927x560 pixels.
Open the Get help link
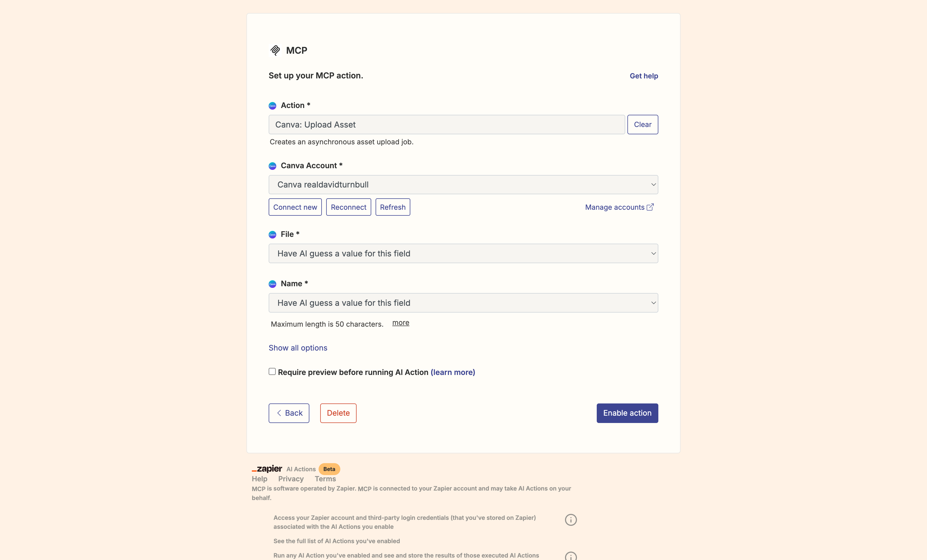pyautogui.click(x=644, y=76)
